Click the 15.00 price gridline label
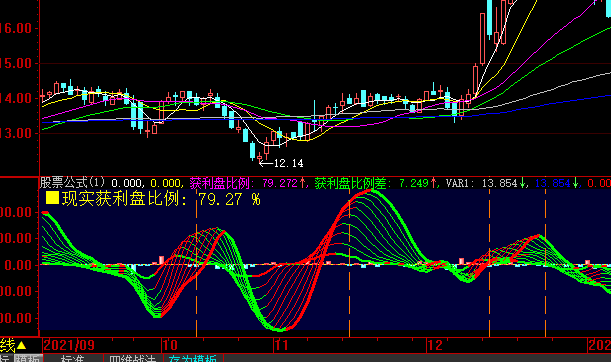 point(16,63)
